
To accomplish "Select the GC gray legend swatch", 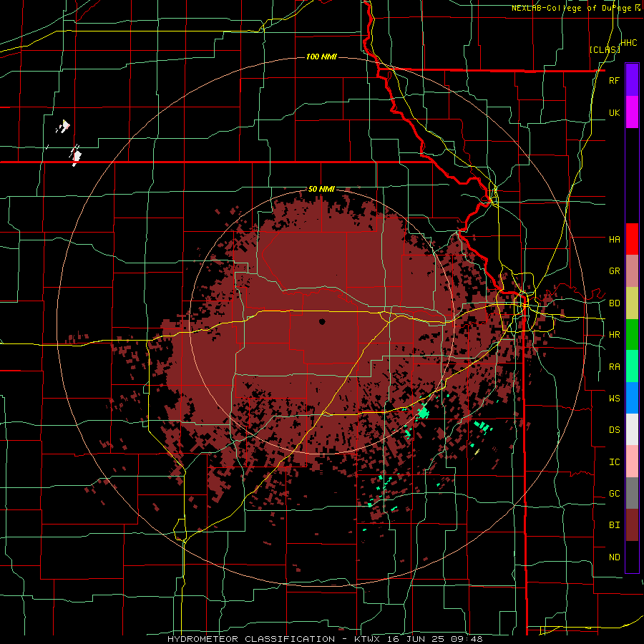I will 632,493.
